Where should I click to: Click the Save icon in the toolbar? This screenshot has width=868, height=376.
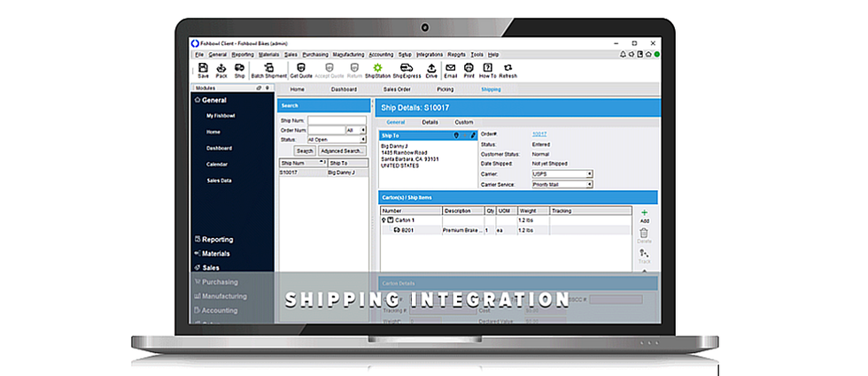point(203,69)
